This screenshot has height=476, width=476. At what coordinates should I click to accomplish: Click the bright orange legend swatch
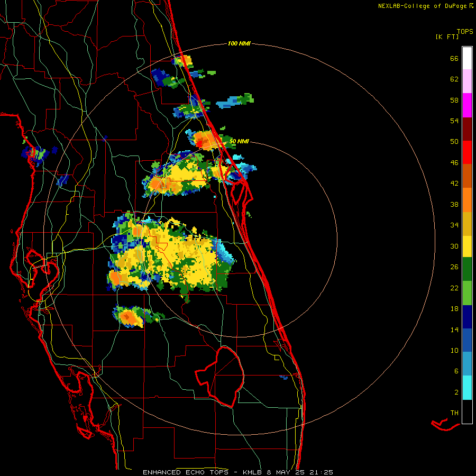pos(467,200)
